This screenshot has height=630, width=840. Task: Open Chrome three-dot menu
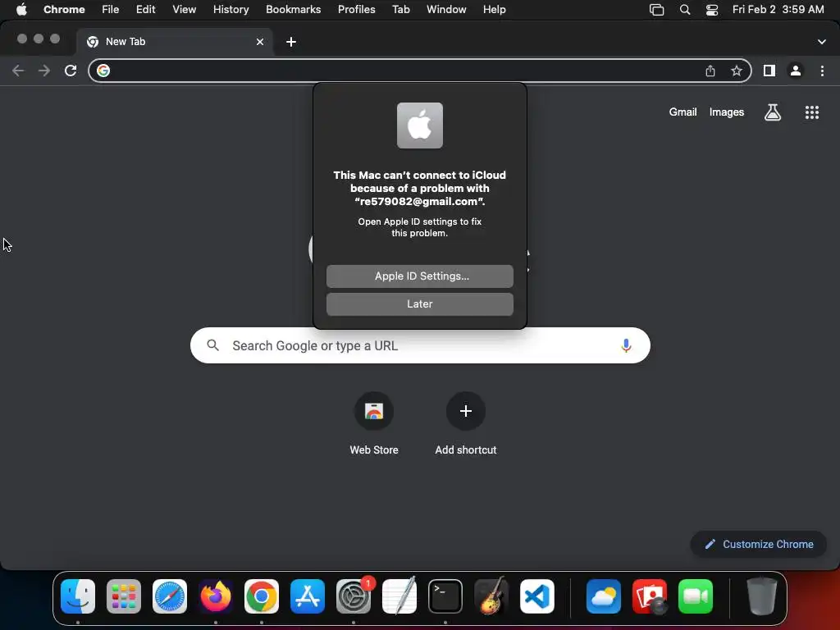(x=822, y=71)
